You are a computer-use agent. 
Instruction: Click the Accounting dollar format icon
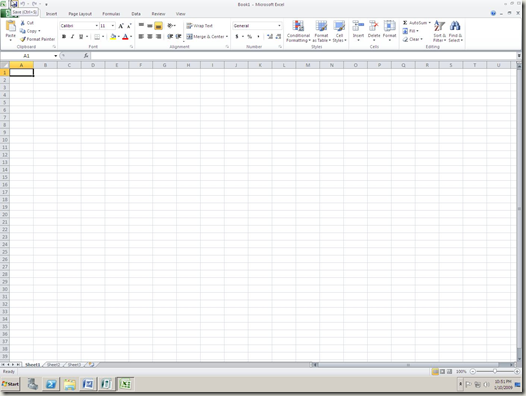pyautogui.click(x=236, y=37)
